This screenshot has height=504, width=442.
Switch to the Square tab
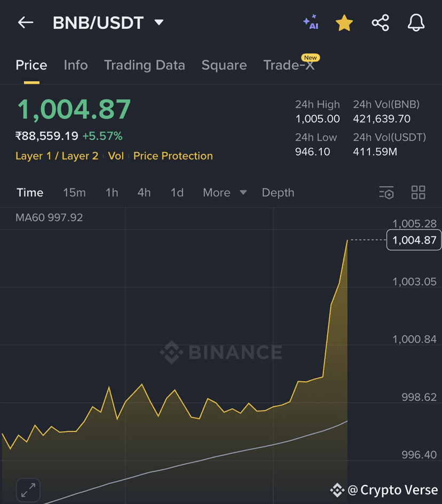[224, 65]
